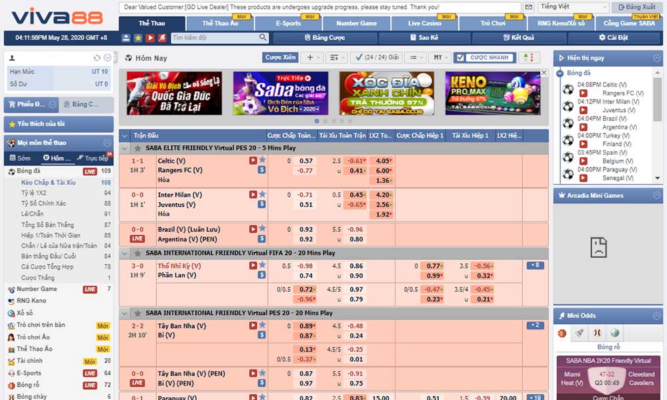
Task: Click the running-man live icon in toolbar
Action: click(162, 38)
